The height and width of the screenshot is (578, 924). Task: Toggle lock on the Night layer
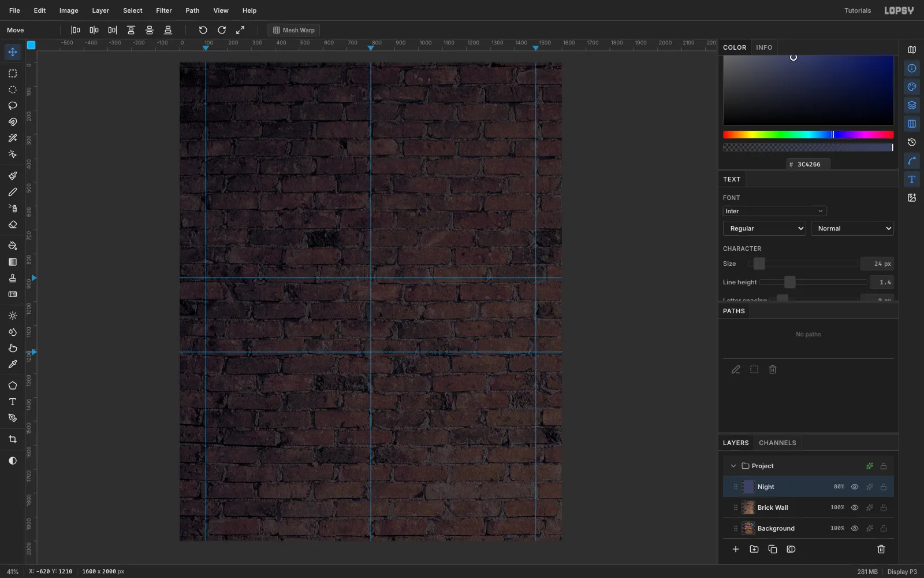click(x=884, y=487)
